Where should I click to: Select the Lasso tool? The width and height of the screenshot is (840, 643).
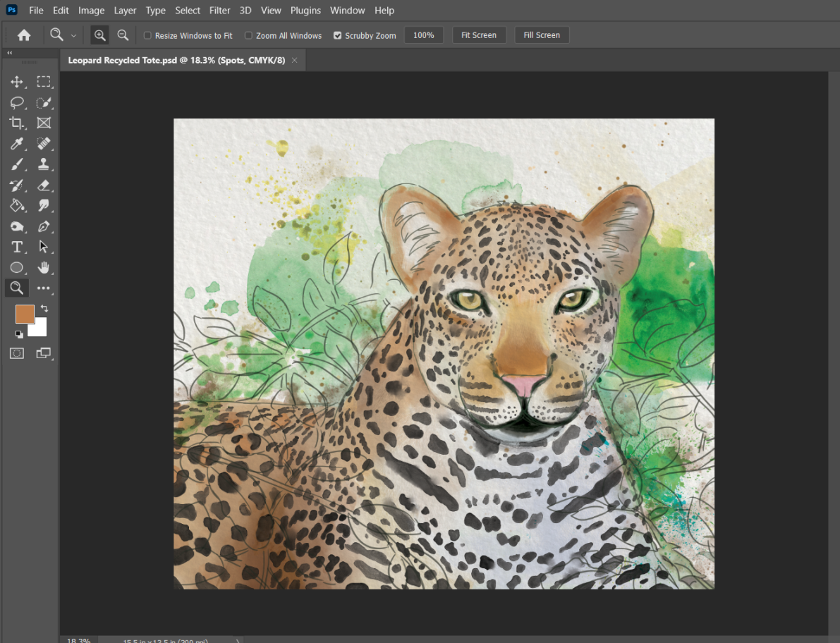pyautogui.click(x=17, y=103)
